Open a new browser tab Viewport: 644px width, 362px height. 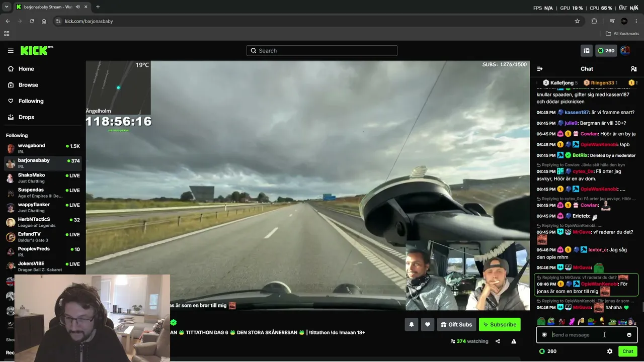click(98, 7)
